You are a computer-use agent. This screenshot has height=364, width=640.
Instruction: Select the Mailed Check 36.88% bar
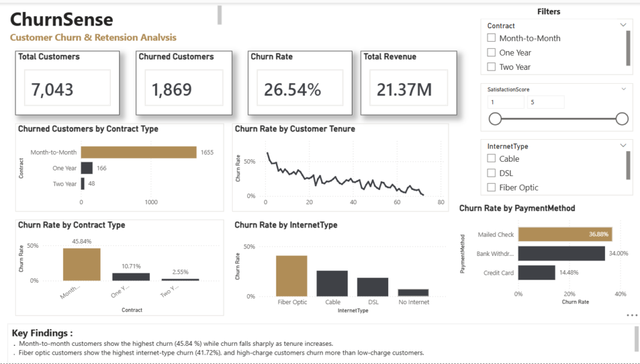coord(565,234)
